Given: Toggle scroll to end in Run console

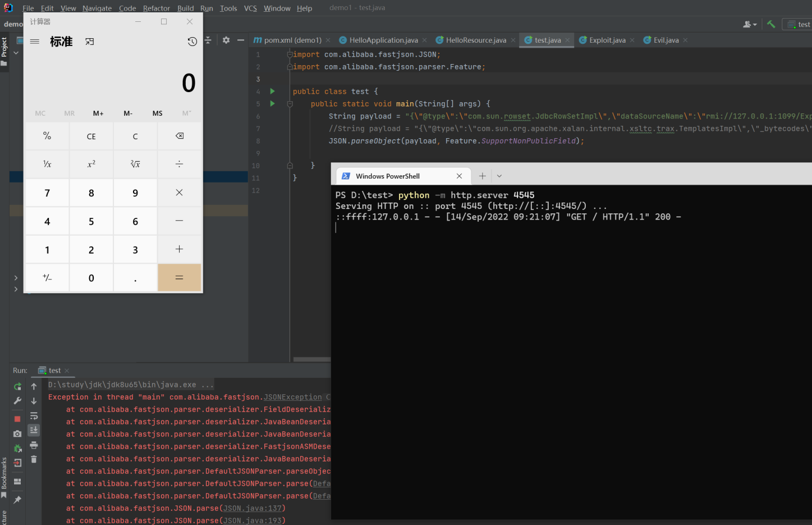Looking at the screenshot, I should [x=34, y=430].
